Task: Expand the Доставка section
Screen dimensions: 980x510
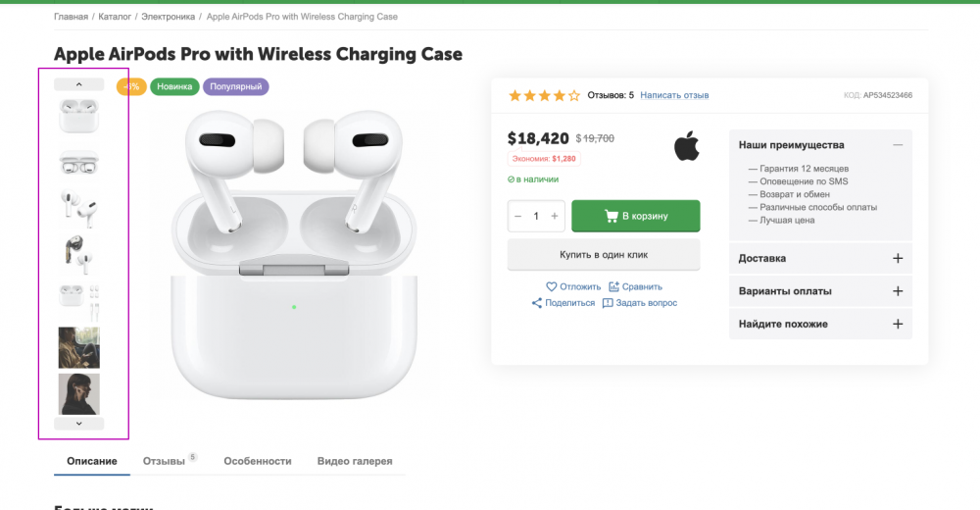Action: coord(897,259)
